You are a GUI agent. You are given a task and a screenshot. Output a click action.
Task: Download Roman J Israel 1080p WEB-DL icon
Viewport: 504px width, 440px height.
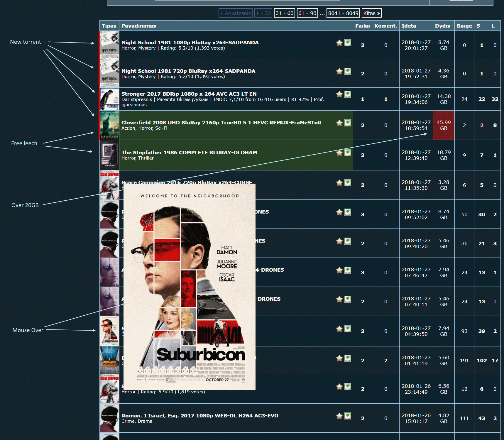pos(348,416)
